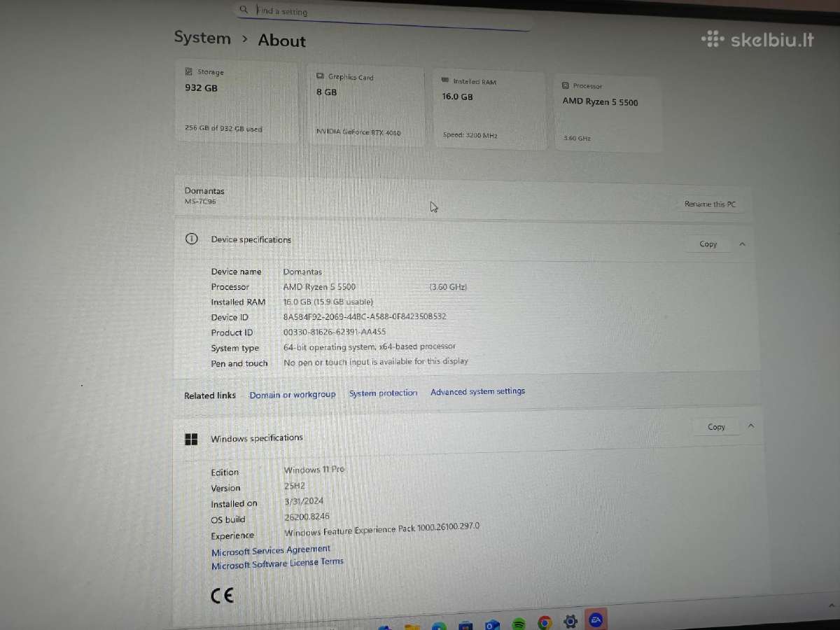Click the Storage drive icon
This screenshot has height=630, width=840.
(188, 71)
